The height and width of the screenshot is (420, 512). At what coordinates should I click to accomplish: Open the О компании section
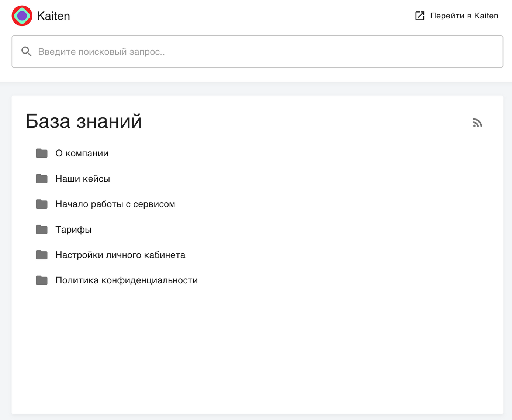pos(82,153)
